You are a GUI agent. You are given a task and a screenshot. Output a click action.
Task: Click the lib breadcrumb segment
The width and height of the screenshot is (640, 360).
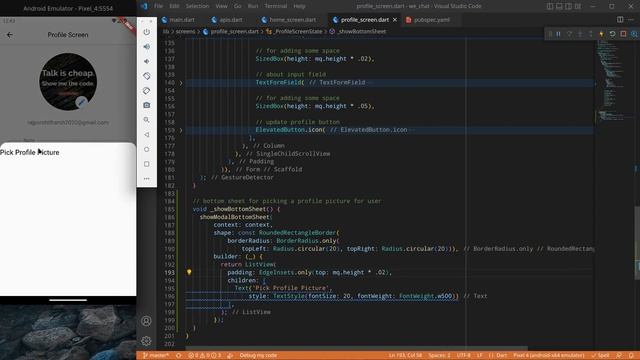[x=166, y=31]
